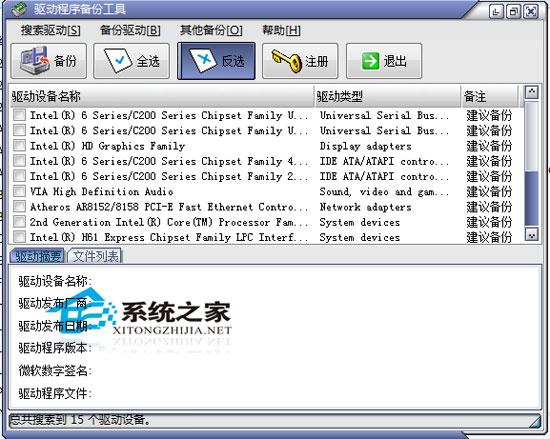Select the 驱动摘要 tab
Image resolution: width=550 pixels, height=439 pixels.
(38, 256)
